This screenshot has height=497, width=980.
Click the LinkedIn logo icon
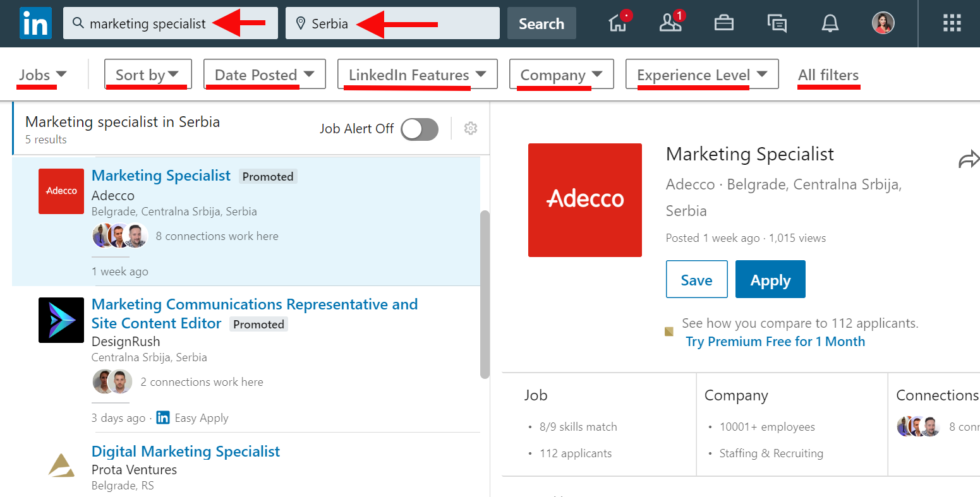(x=35, y=23)
